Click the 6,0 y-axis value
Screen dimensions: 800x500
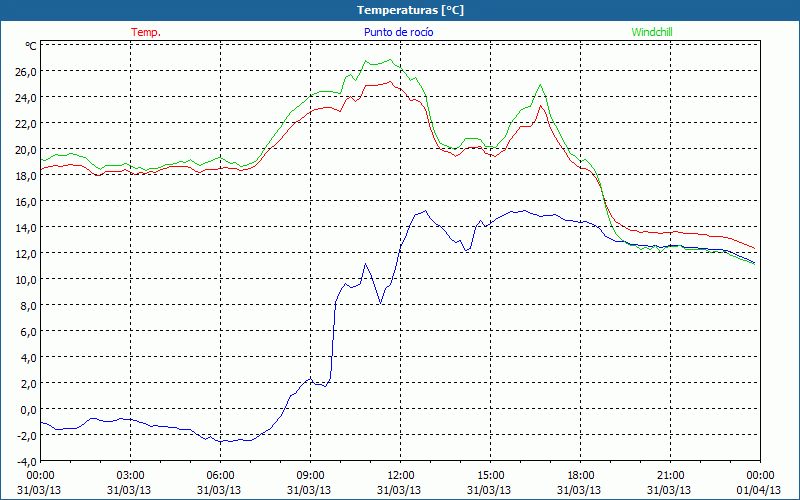(27, 332)
